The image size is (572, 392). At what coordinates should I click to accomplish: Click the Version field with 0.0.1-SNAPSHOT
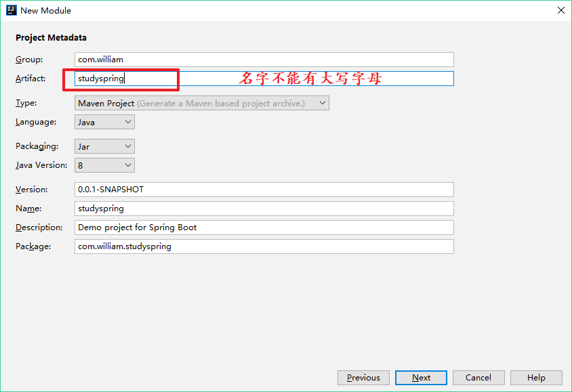[264, 190]
